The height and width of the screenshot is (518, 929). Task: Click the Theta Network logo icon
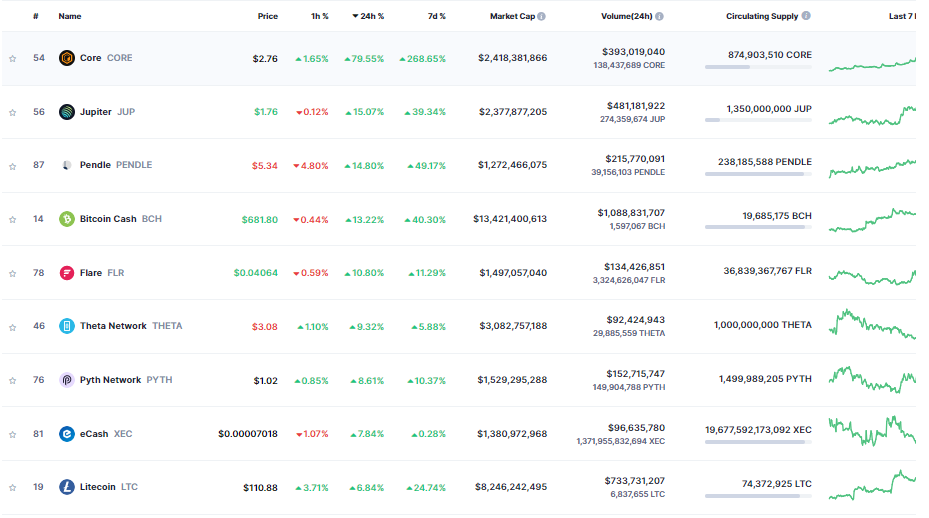click(67, 327)
